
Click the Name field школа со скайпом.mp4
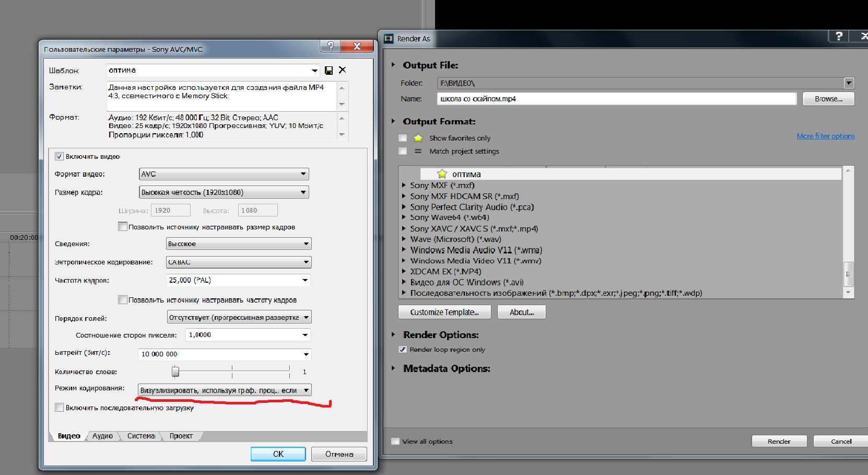click(x=617, y=99)
